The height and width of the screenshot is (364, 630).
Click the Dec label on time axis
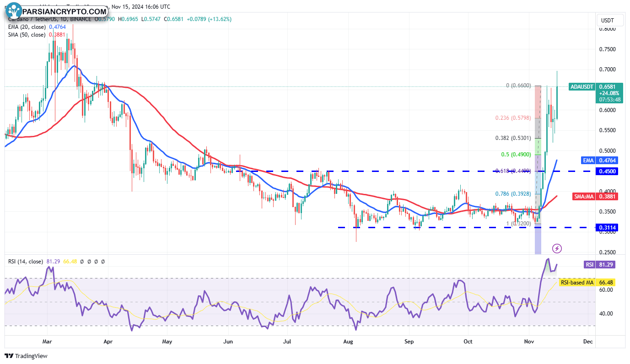click(588, 342)
